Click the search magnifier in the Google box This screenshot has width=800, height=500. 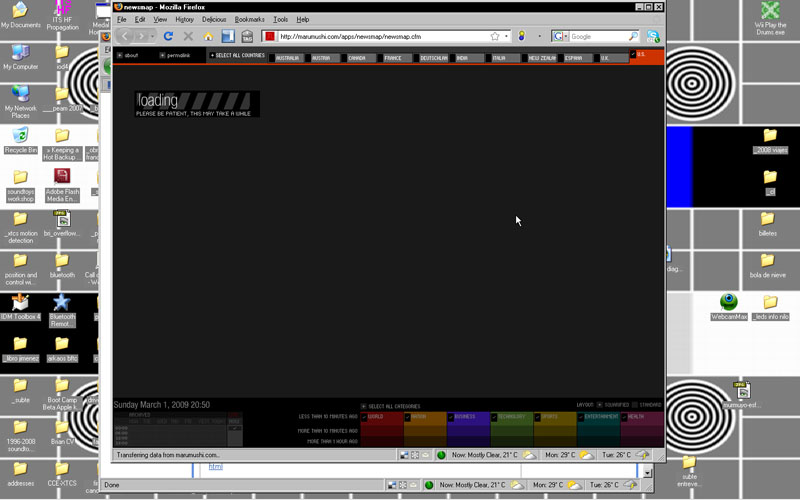click(x=633, y=36)
